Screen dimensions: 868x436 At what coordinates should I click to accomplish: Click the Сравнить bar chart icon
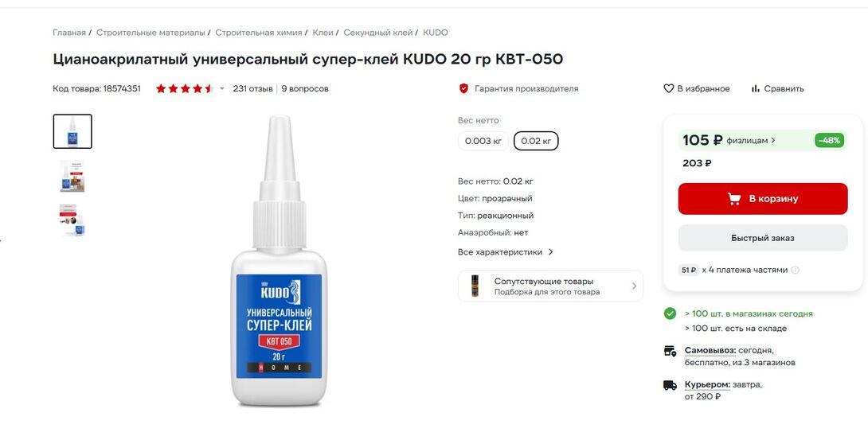[x=756, y=88]
